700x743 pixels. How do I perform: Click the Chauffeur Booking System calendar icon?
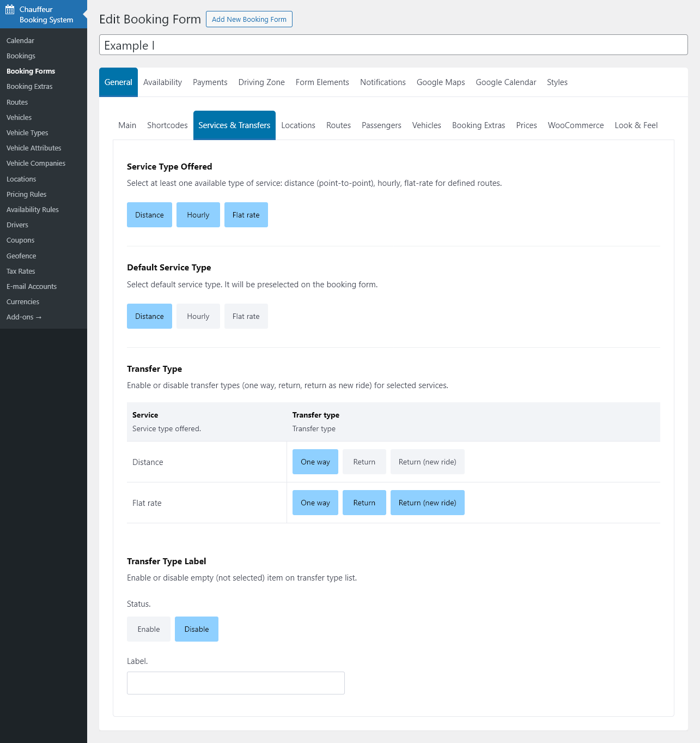pos(10,9)
